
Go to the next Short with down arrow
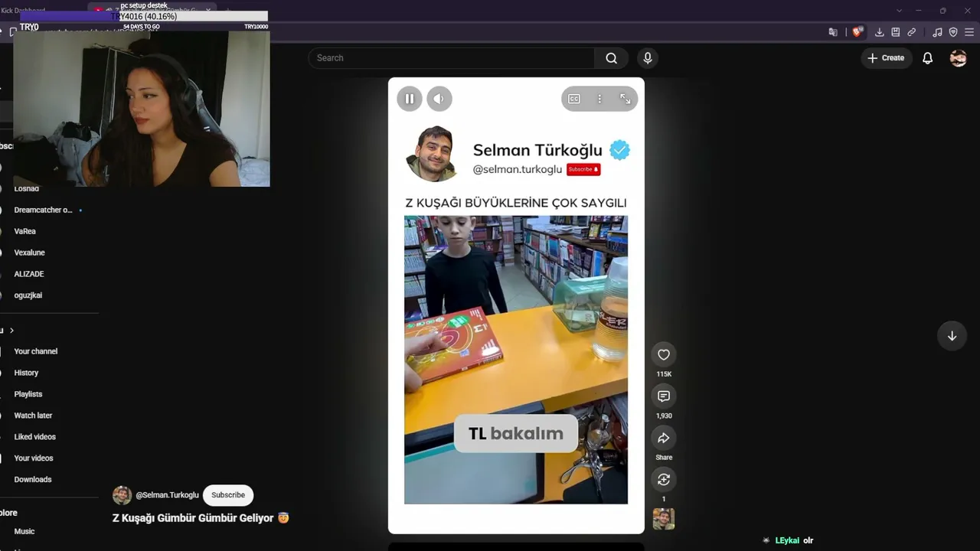952,336
